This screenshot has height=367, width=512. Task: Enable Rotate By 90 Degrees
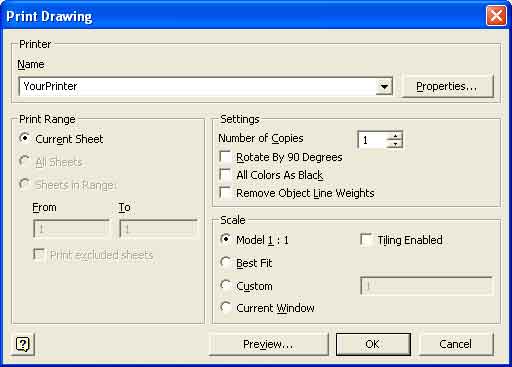click(225, 157)
